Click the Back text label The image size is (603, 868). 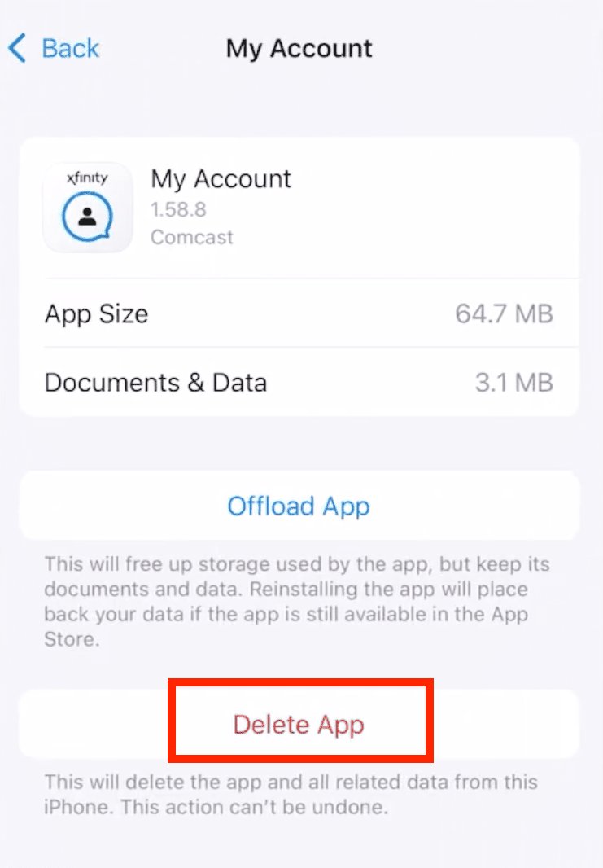(x=71, y=48)
